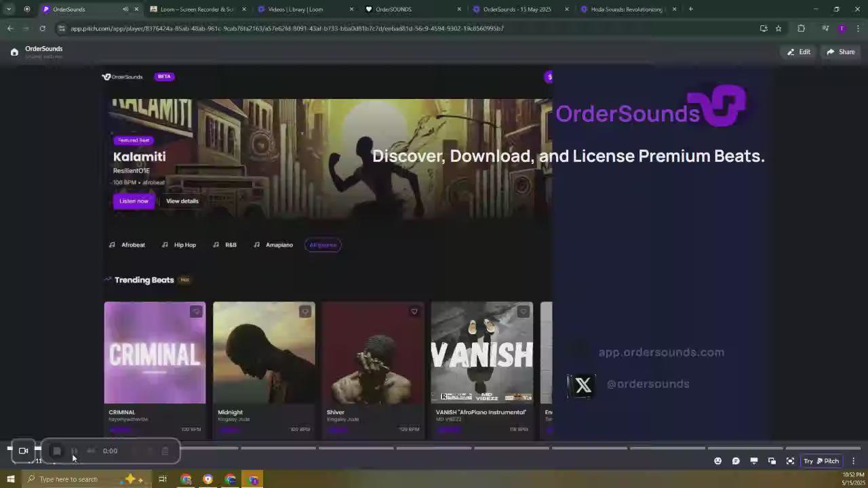Click the @ordersounds handle text
Screen dimensions: 868x488
(x=648, y=384)
